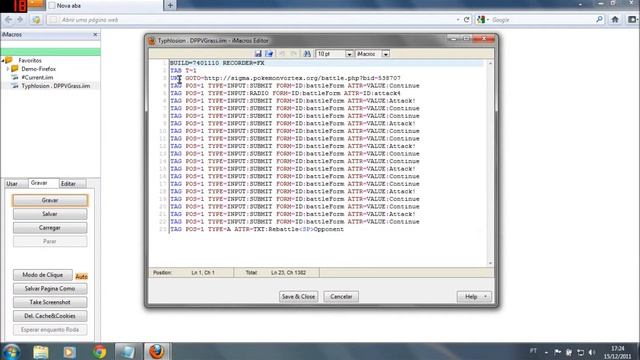The height and width of the screenshot is (360, 640).
Task: Click the Windows Start button
Action: pyautogui.click(x=11, y=351)
